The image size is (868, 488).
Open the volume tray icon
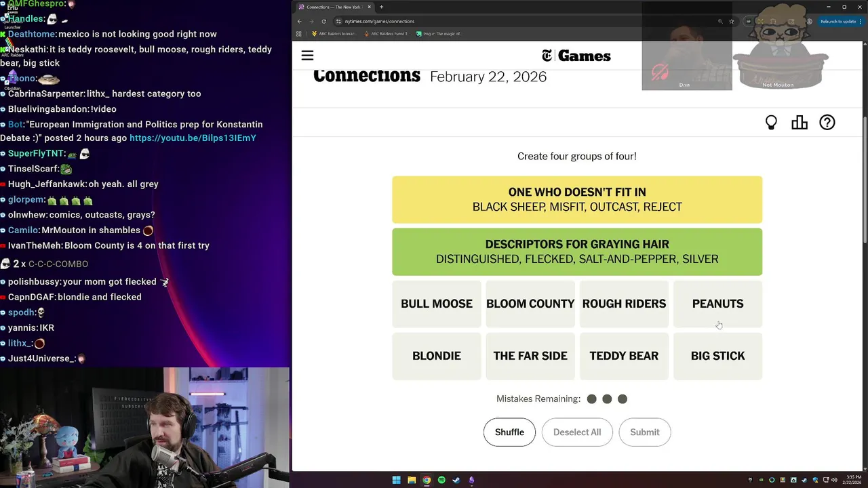click(834, 480)
